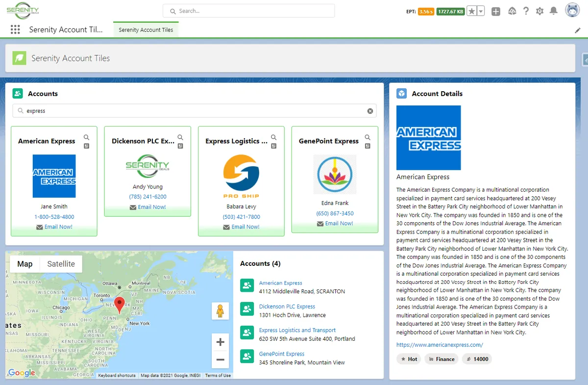Call Babara Levy at (503) 421-7800
This screenshot has height=385, width=588.
241,217
